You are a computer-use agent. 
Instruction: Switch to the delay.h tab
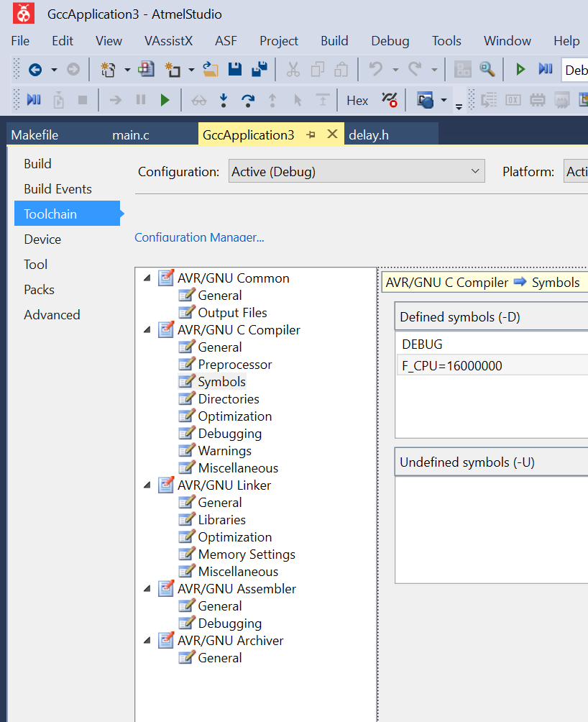click(369, 135)
